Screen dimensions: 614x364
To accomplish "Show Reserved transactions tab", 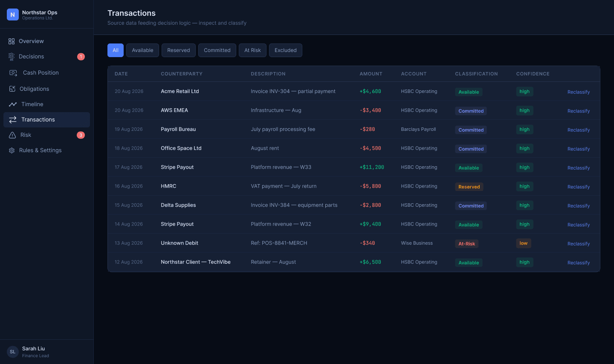I will [179, 50].
